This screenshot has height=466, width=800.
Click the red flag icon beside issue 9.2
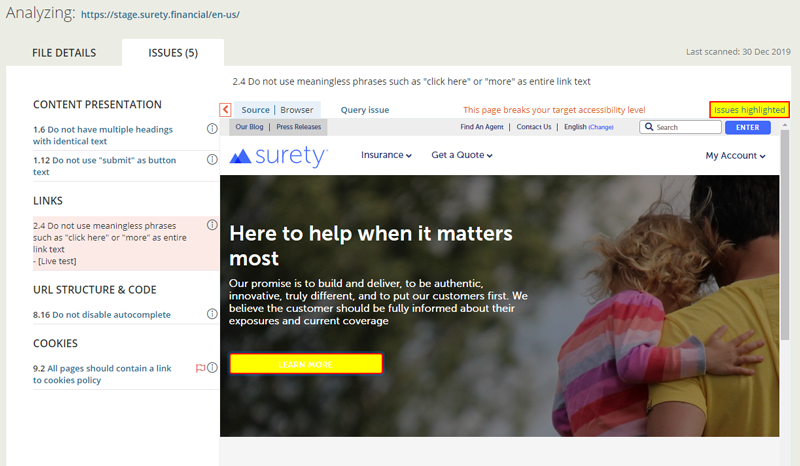click(200, 368)
